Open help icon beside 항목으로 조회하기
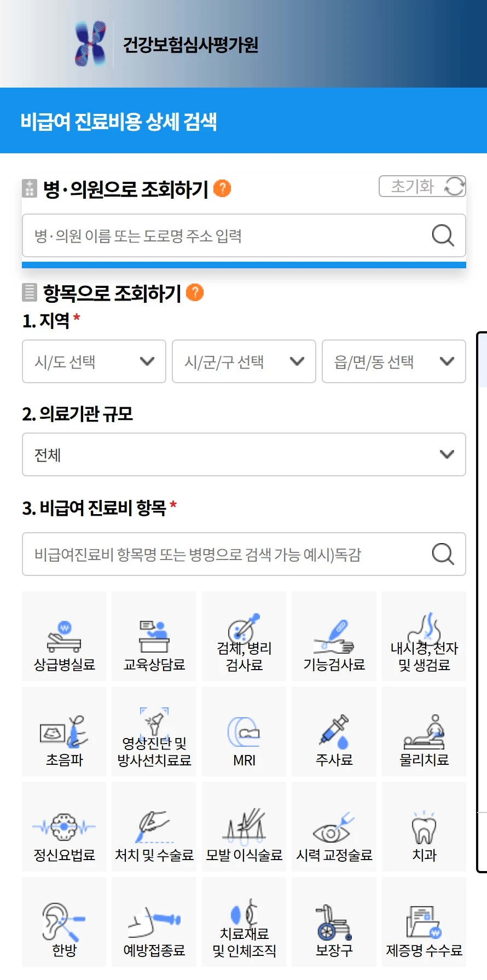487x980 pixels. point(195,292)
